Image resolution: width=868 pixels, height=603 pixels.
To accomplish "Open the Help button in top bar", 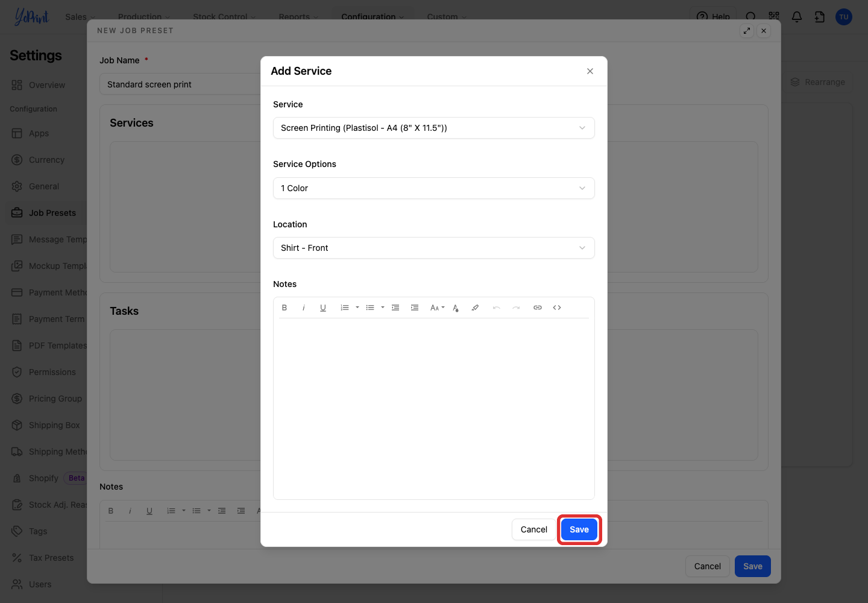I will (713, 17).
